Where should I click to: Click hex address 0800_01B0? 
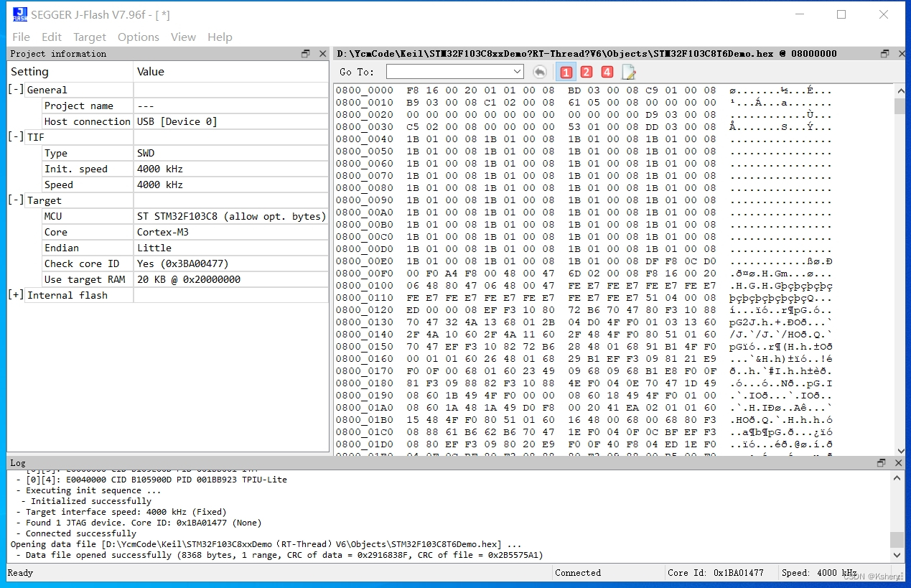pos(365,420)
